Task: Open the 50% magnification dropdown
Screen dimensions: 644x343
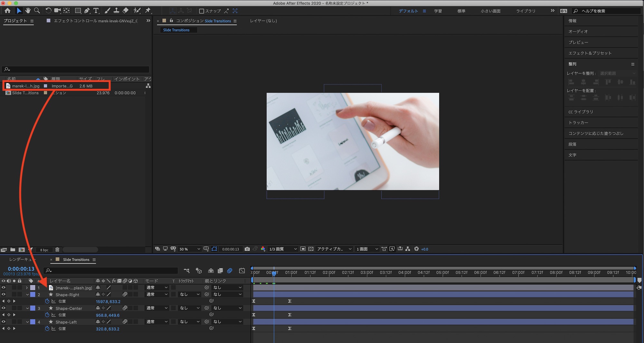Action: [190, 249]
